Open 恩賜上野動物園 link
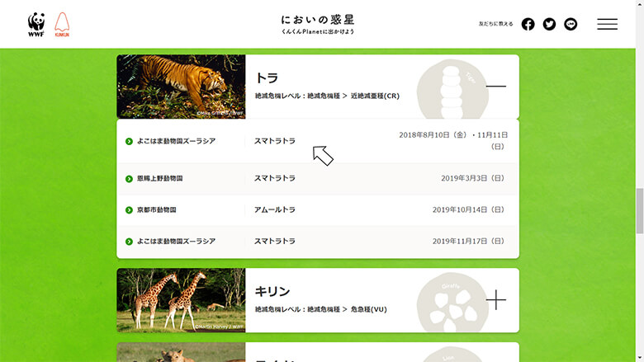The height and width of the screenshot is (362, 644). point(160,178)
